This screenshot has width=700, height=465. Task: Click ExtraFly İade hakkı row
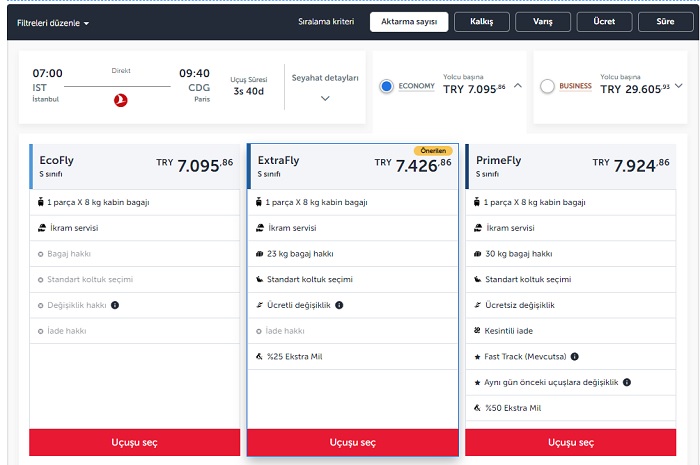pyautogui.click(x=353, y=331)
